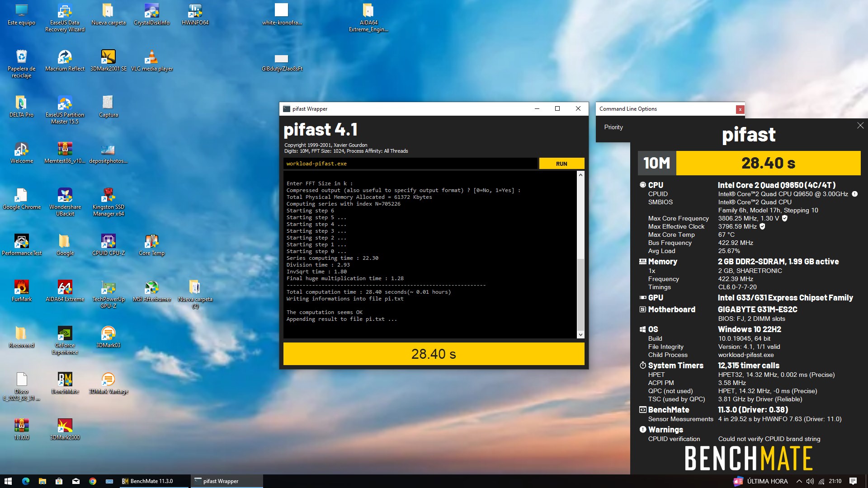Launch BenchMate desktop icon

65,383
